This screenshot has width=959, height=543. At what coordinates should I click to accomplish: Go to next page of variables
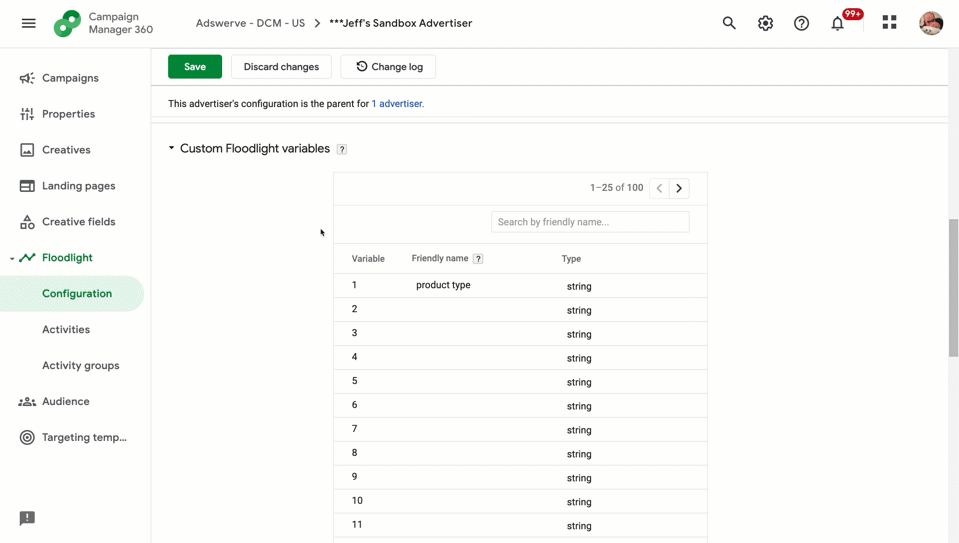coord(679,188)
